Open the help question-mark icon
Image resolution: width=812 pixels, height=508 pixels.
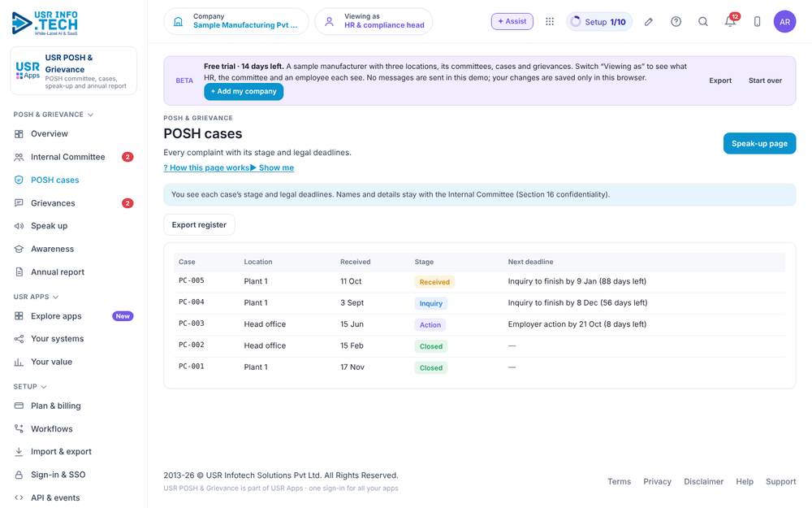(x=676, y=21)
